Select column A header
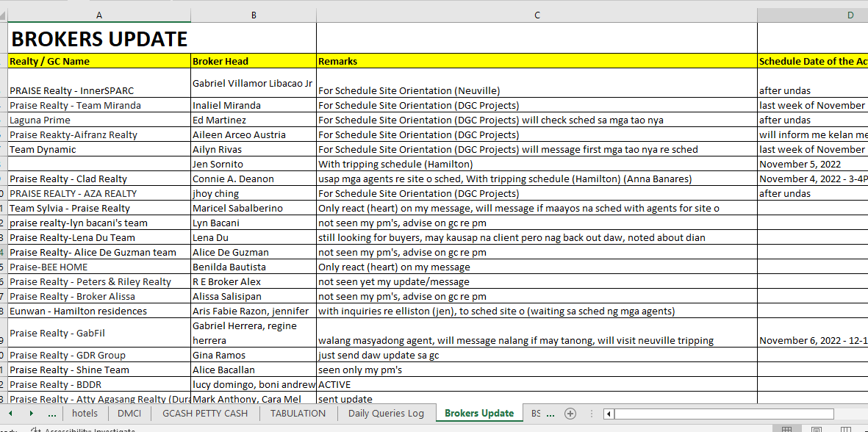The height and width of the screenshot is (432, 868). [99, 15]
